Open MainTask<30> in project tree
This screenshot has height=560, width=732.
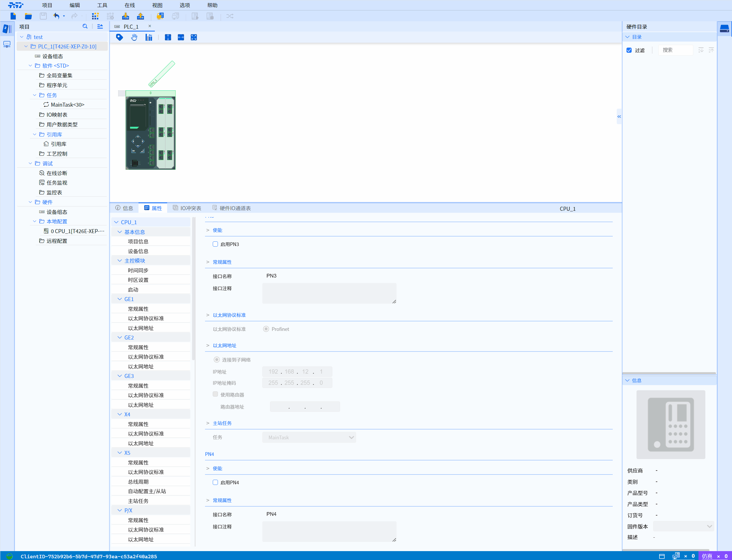tap(67, 105)
